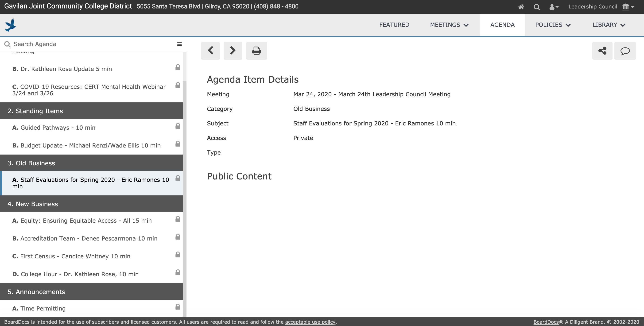Viewport: 644px width, 326px height.
Task: Expand the Policies dropdown menu
Action: (553, 25)
